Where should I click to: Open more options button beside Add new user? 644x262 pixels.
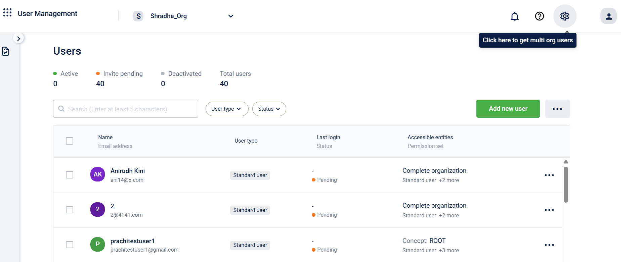click(558, 109)
